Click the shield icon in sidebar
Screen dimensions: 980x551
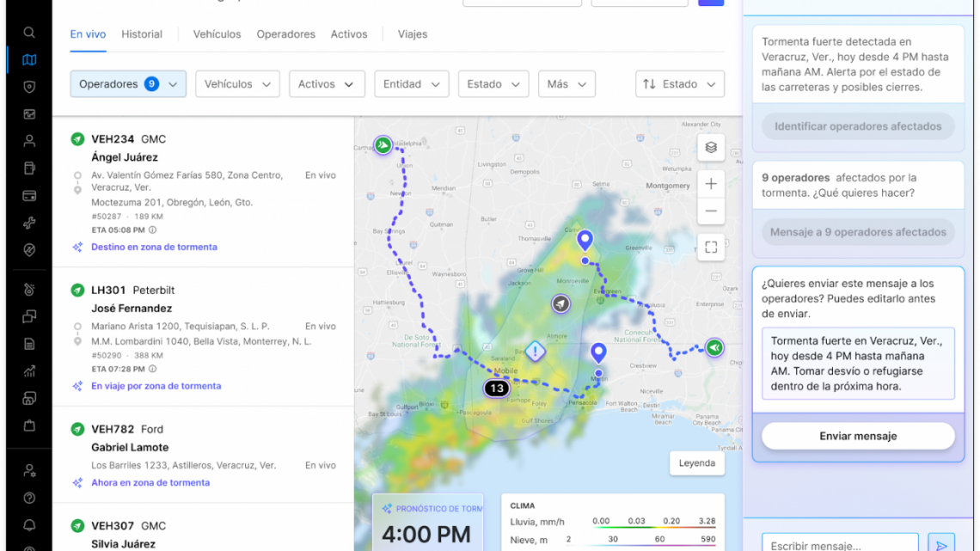29,87
